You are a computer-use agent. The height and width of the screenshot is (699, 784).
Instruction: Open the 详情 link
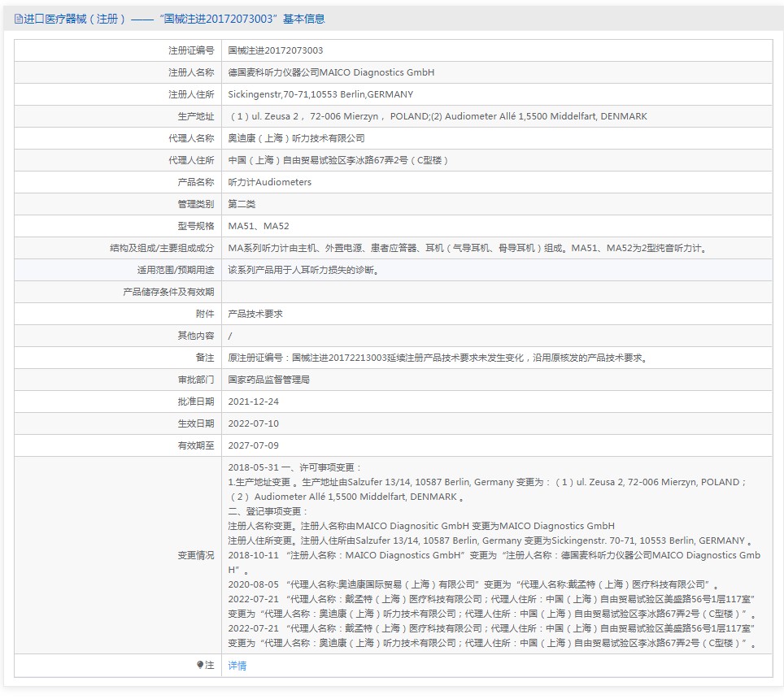[x=237, y=665]
